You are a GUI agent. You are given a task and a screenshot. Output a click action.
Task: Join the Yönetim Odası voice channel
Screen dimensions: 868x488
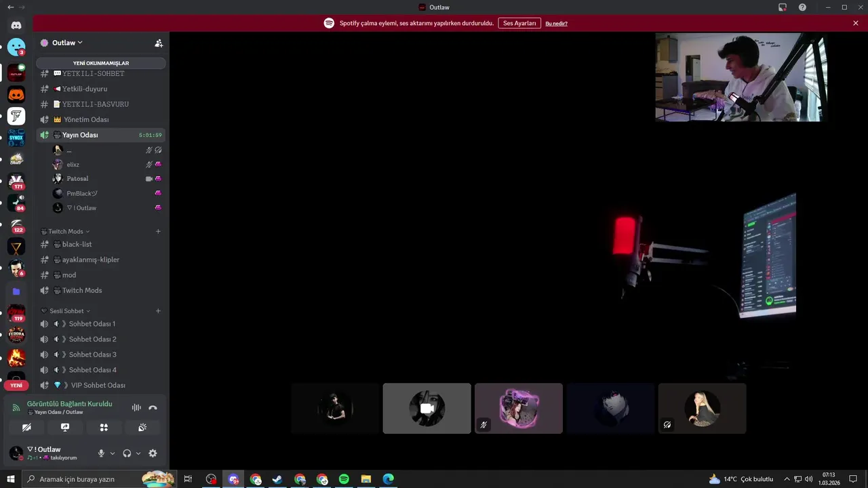pos(101,119)
